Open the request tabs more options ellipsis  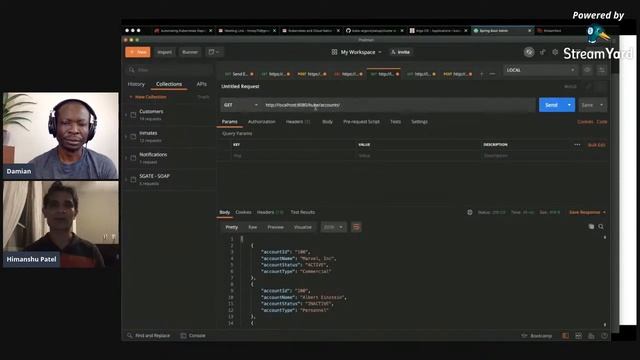(492, 74)
